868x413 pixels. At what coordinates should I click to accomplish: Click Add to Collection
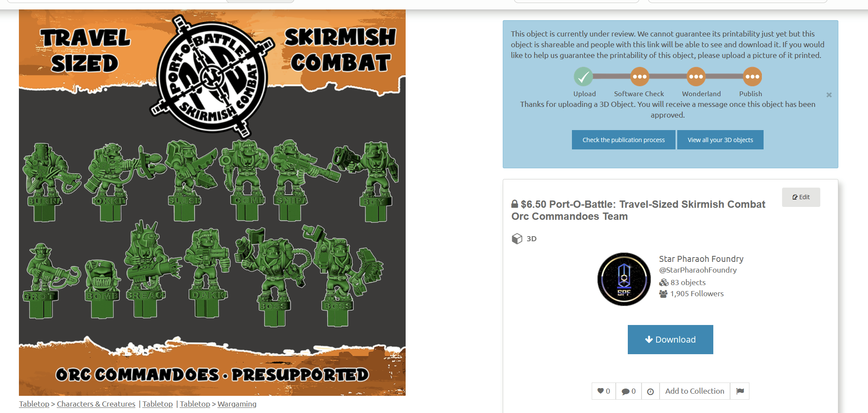pos(695,391)
